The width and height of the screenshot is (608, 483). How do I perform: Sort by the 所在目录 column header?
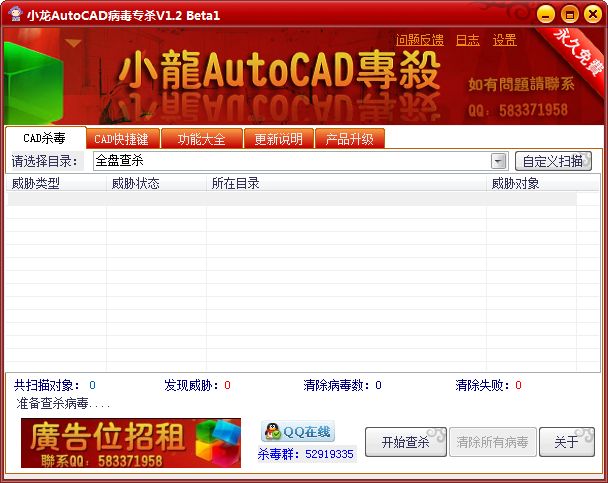coord(346,183)
